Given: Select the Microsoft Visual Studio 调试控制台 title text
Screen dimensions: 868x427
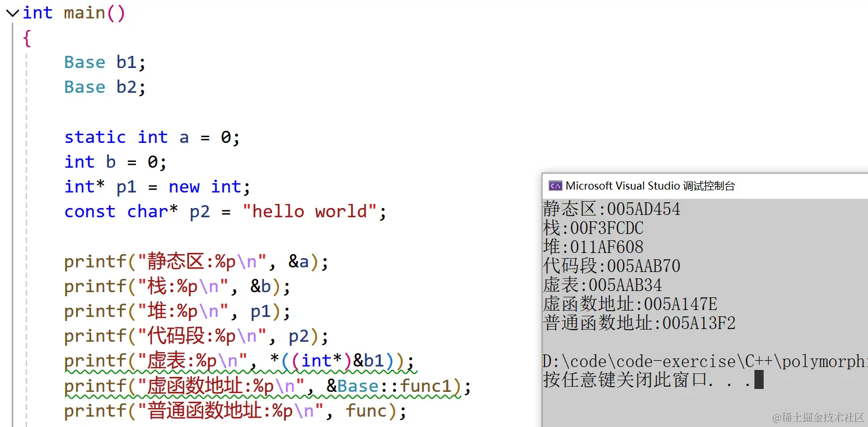Looking at the screenshot, I should pyautogui.click(x=650, y=186).
